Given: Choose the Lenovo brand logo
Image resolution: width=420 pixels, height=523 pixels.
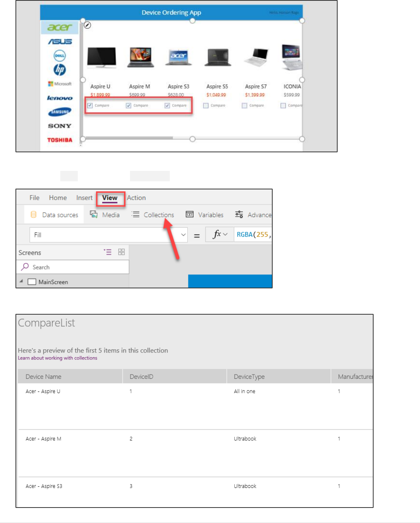Looking at the screenshot, I should 60,98.
